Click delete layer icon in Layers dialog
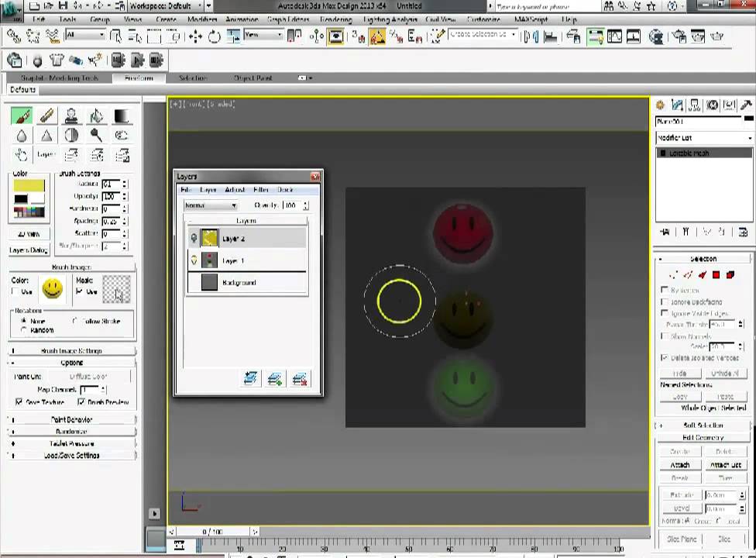The height and width of the screenshot is (558, 756). coord(300,380)
